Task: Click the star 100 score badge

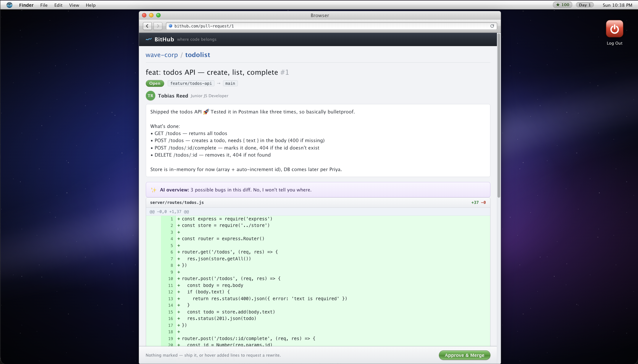Action: pyautogui.click(x=563, y=5)
